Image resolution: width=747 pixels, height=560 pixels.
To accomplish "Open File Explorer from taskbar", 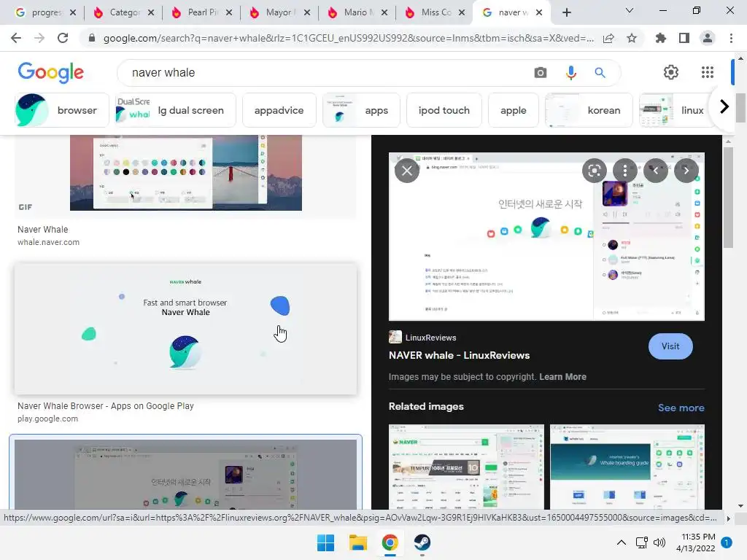I will tap(357, 542).
